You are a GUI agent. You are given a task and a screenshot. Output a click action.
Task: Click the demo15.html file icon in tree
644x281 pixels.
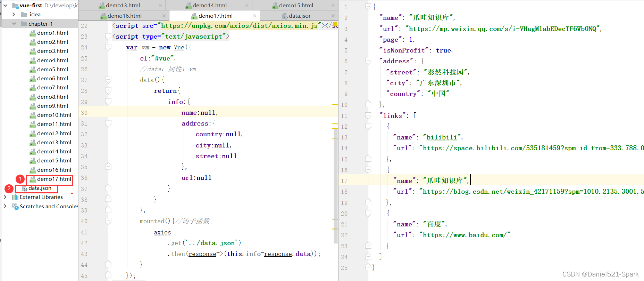point(33,161)
